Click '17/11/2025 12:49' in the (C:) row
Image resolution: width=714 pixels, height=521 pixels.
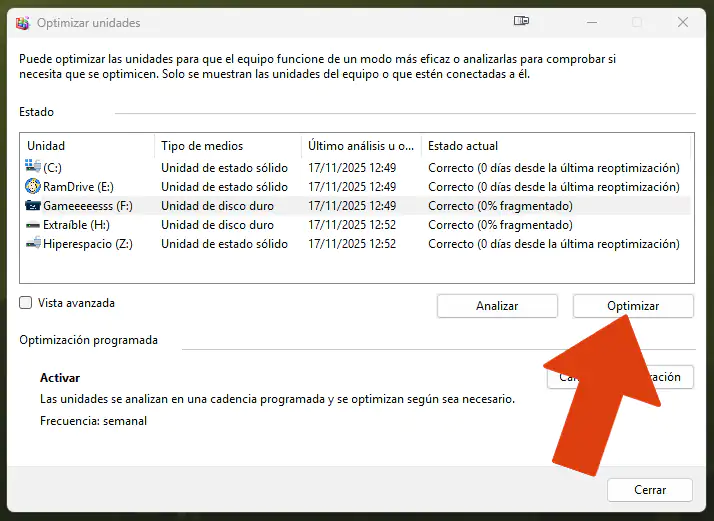352,168
